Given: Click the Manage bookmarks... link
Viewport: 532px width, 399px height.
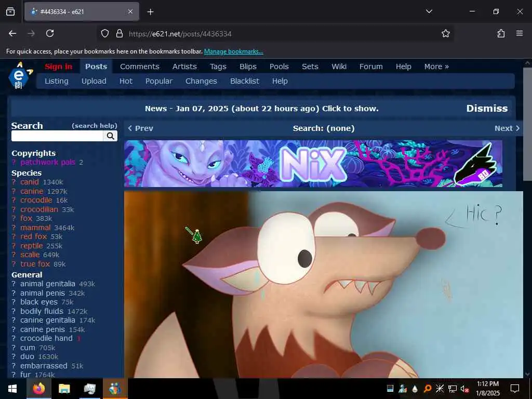Looking at the screenshot, I should tap(233, 51).
